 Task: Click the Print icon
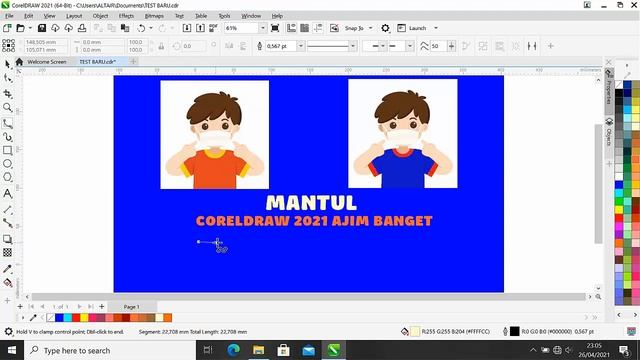[x=82, y=28]
